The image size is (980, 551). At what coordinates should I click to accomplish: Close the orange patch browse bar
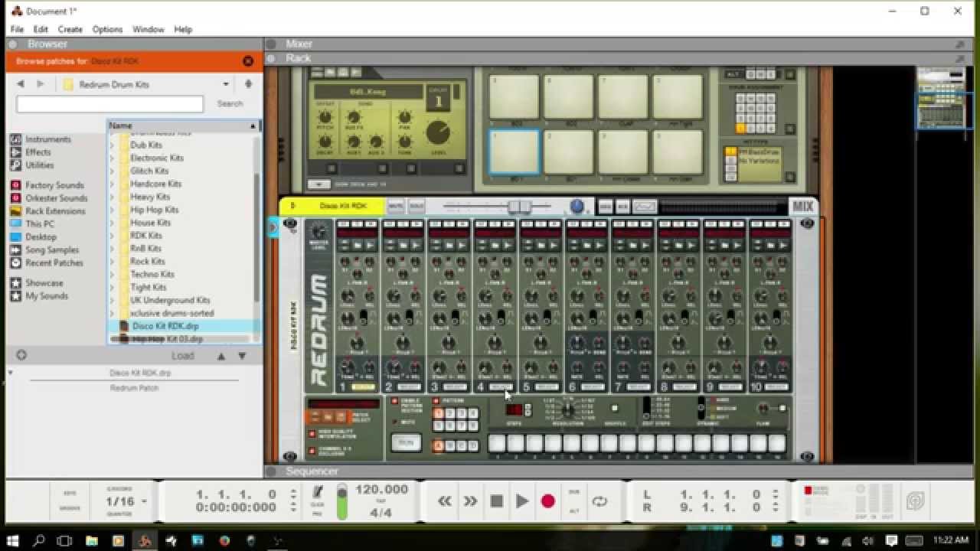(248, 61)
